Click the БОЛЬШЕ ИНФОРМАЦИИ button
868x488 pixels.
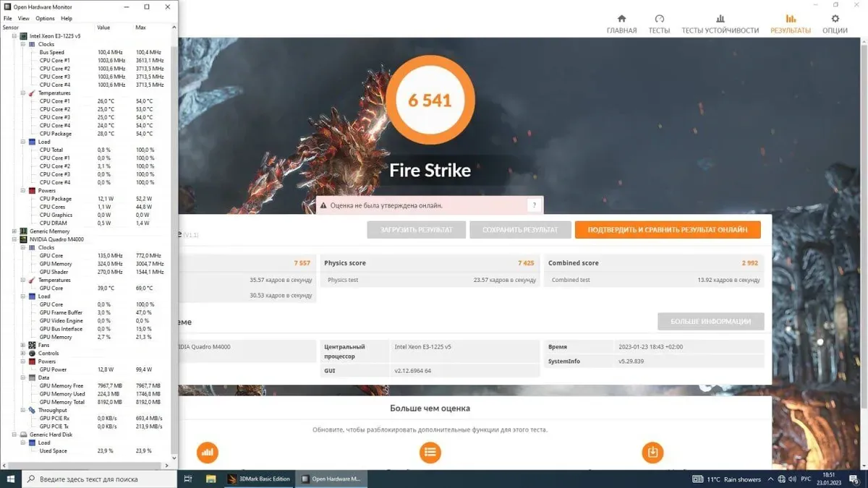(710, 322)
